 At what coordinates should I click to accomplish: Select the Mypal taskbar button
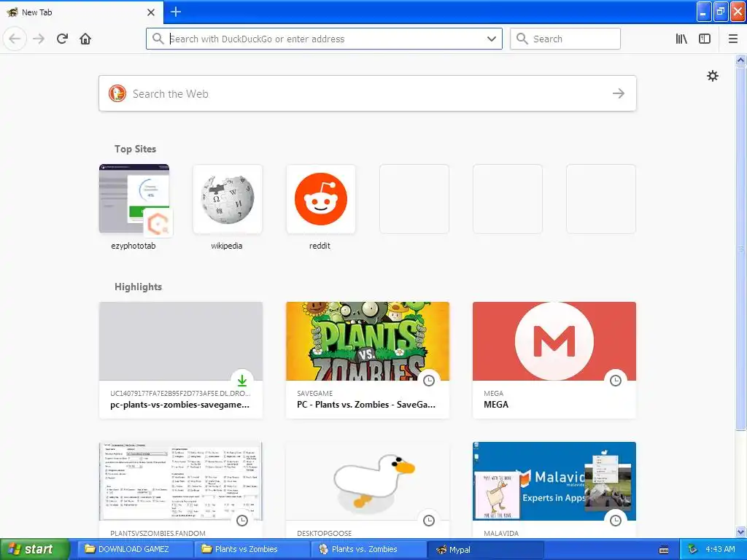486,549
